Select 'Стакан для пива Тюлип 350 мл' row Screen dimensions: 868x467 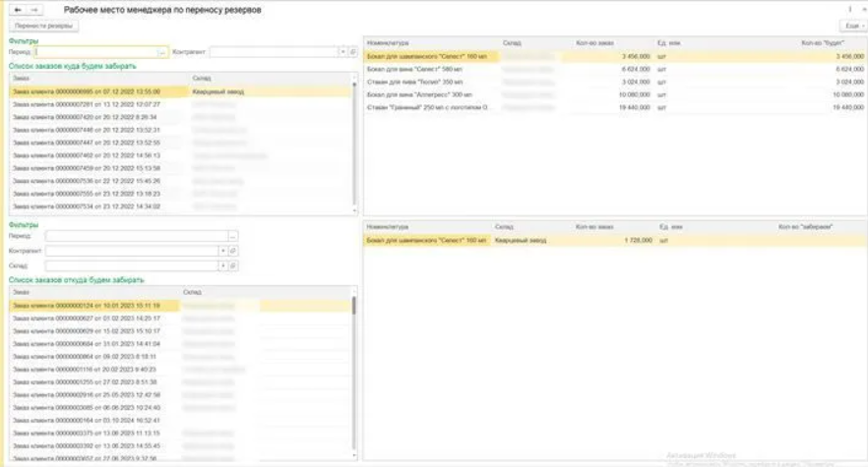click(615, 82)
